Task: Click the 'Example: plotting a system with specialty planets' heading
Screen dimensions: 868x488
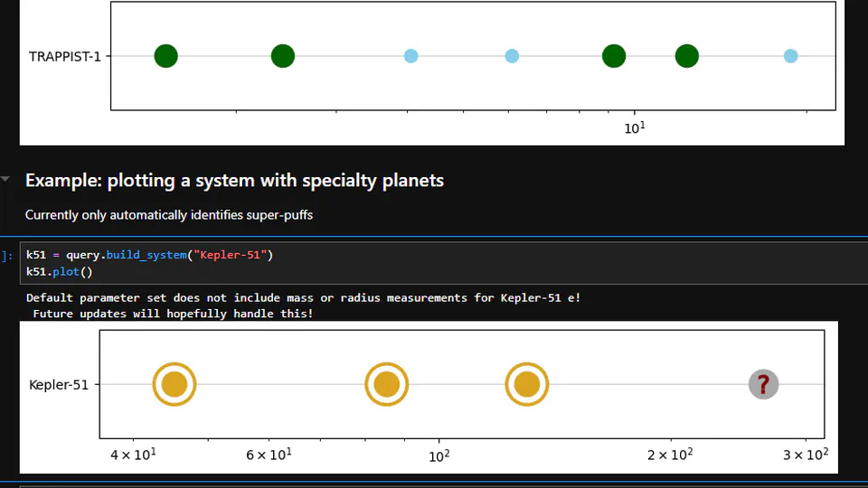Action: pos(234,181)
